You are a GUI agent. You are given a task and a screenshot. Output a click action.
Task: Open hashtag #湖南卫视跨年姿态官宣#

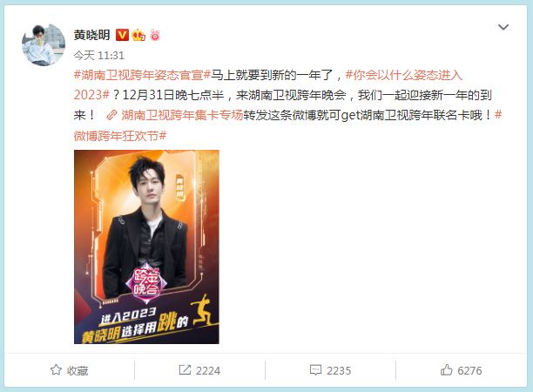[142, 75]
